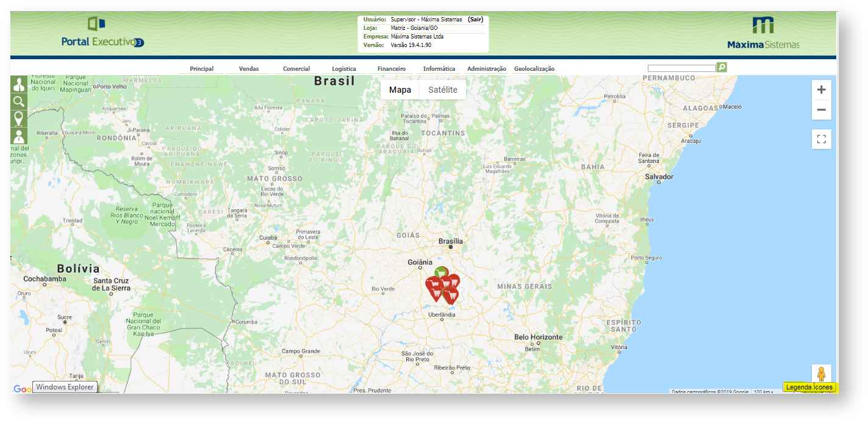Click the Palmas city label
Viewport: 868px width, 423px height.
440,116
